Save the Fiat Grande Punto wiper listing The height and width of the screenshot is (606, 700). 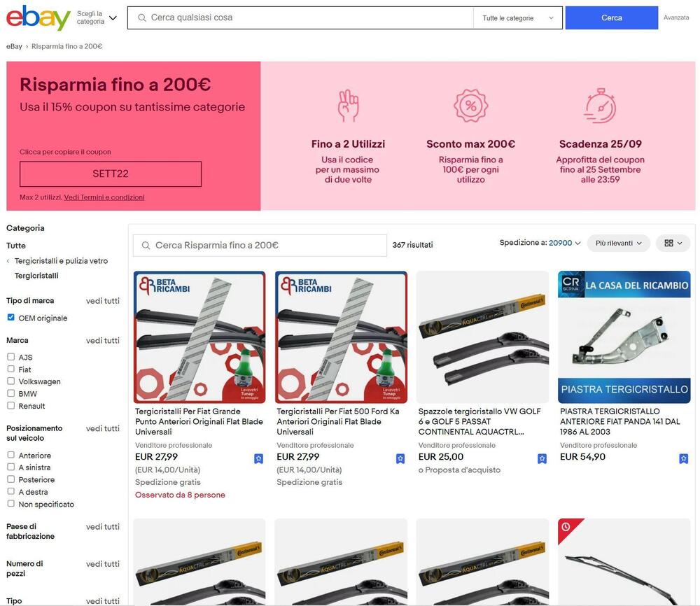click(258, 458)
